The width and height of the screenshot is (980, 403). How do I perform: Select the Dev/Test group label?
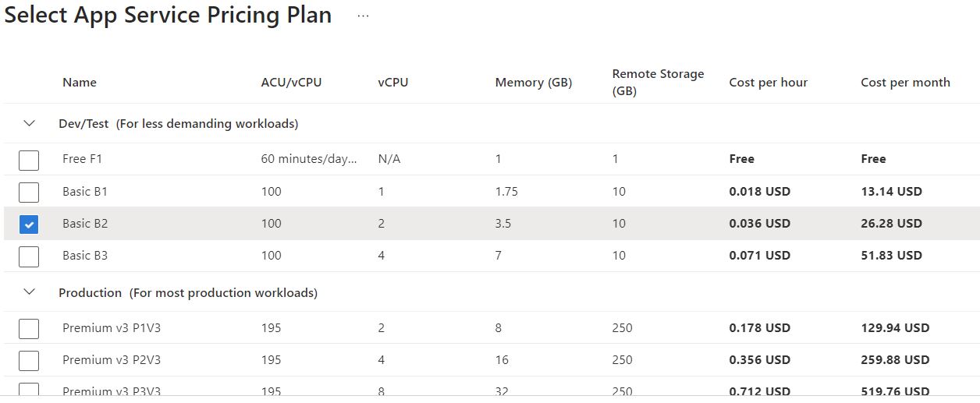point(179,123)
